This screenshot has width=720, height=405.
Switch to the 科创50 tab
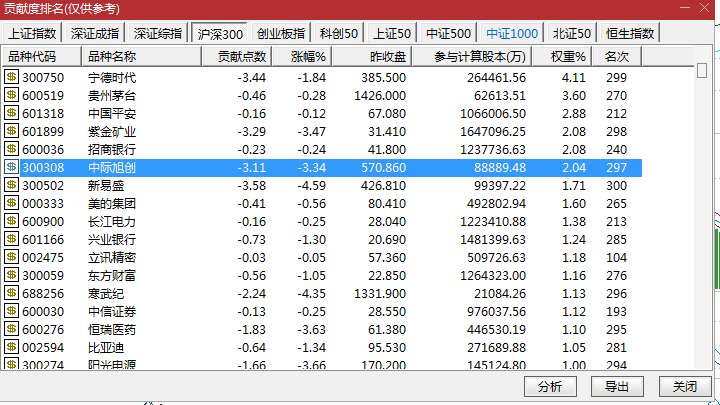point(339,34)
